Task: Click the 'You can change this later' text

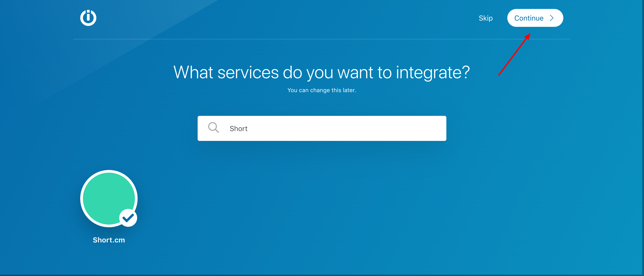Action: point(322,90)
